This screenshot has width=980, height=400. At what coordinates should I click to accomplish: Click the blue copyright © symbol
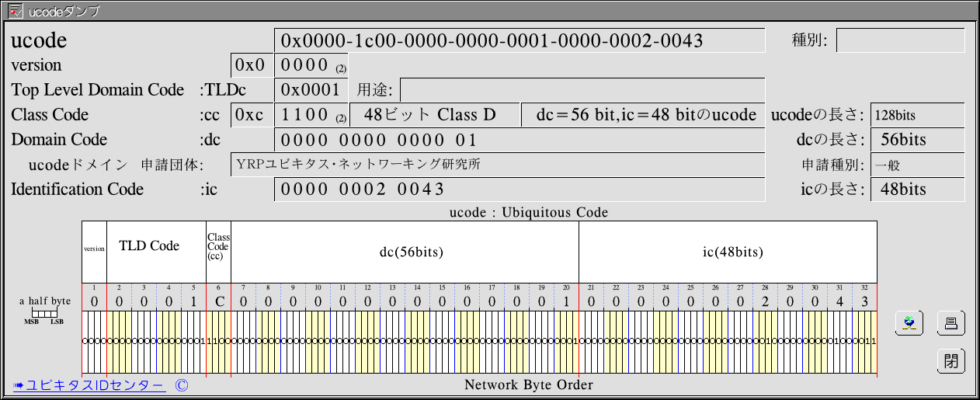point(182,385)
